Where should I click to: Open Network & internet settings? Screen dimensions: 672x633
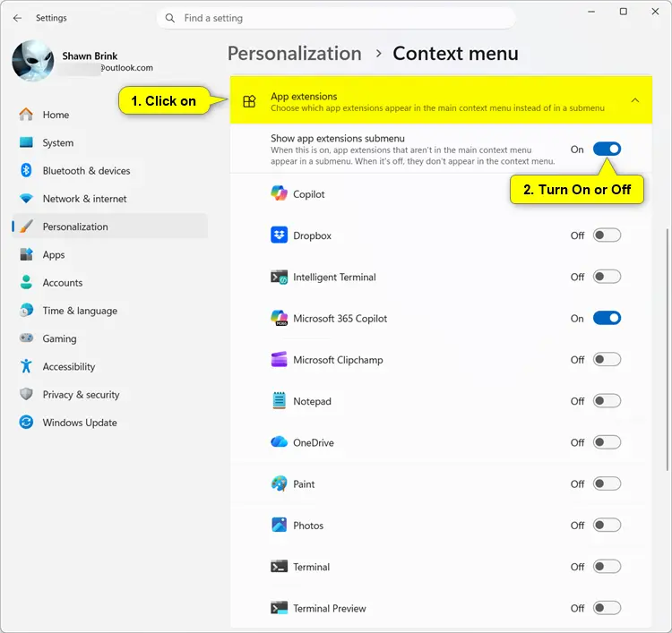pos(109,199)
